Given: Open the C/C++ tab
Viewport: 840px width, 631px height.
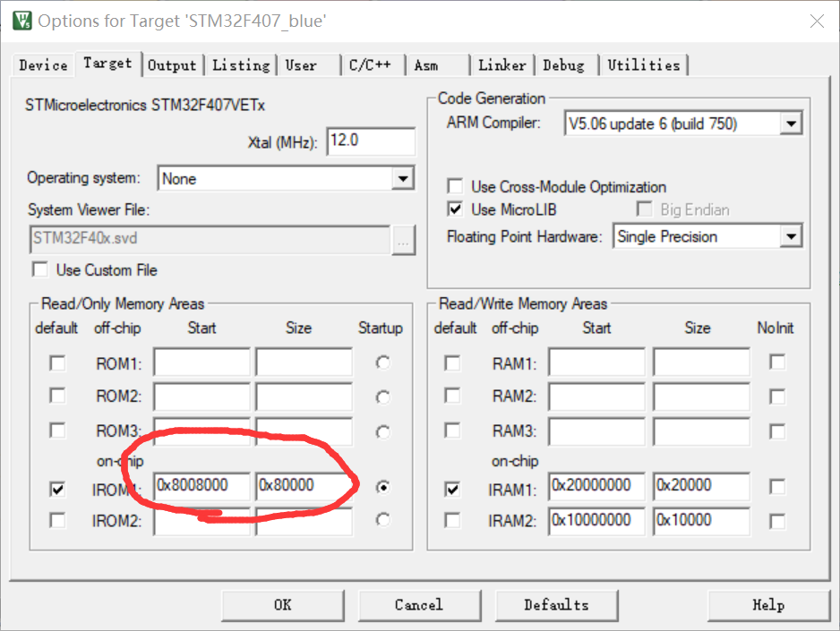Looking at the screenshot, I should click(373, 65).
